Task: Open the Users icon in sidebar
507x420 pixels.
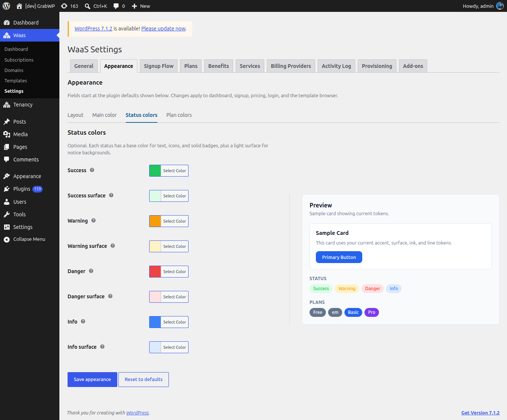Action: pyautogui.click(x=7, y=202)
